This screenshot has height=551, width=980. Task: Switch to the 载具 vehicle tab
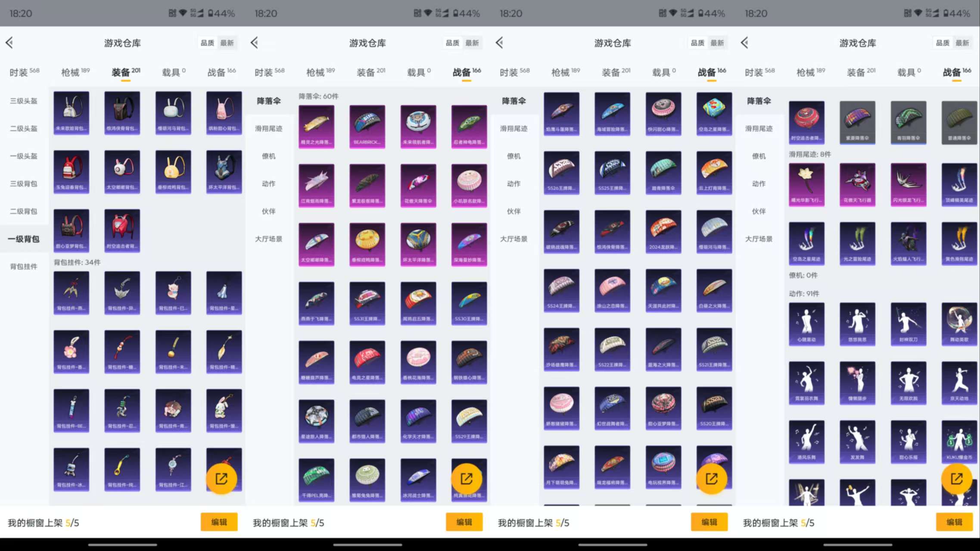(171, 72)
